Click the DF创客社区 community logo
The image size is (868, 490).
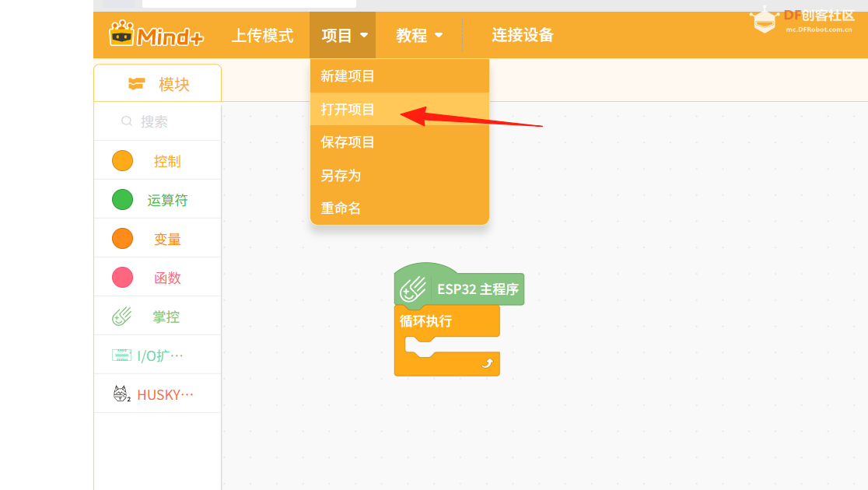pos(805,19)
